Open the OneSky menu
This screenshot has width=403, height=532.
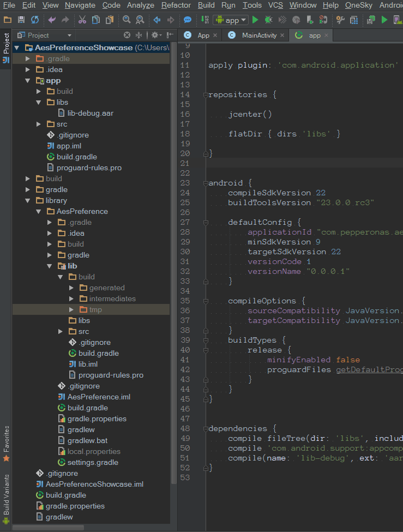(359, 5)
